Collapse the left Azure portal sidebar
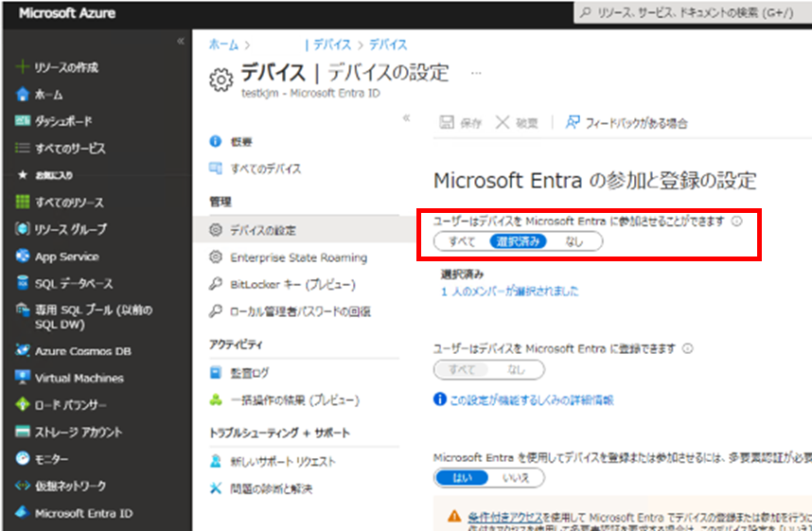This screenshot has height=531, width=812. [x=180, y=41]
